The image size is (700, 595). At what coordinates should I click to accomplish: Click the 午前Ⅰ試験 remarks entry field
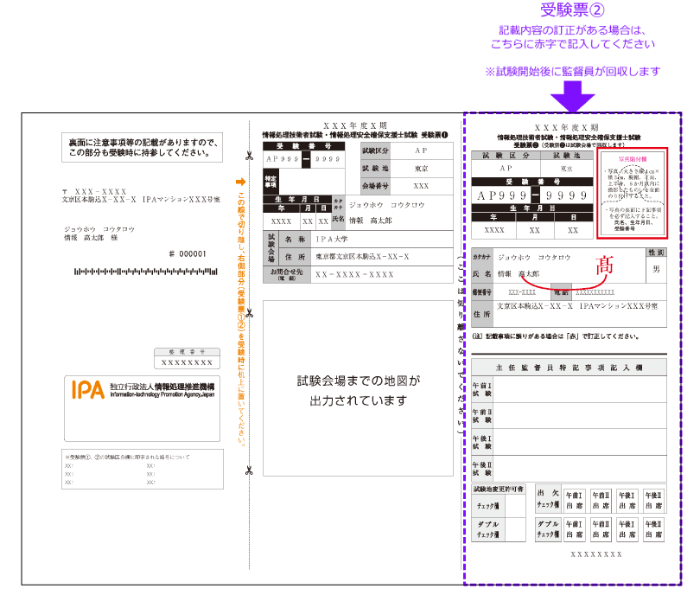click(x=585, y=389)
